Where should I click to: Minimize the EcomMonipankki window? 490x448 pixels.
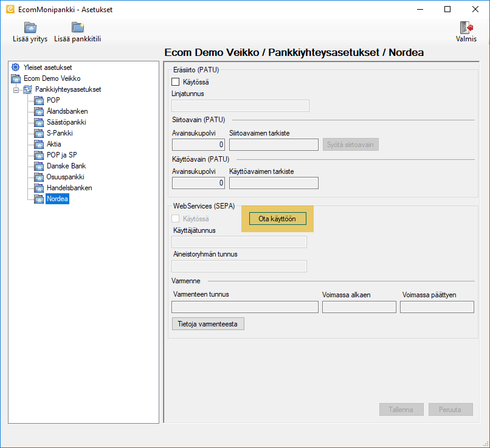(x=420, y=9)
